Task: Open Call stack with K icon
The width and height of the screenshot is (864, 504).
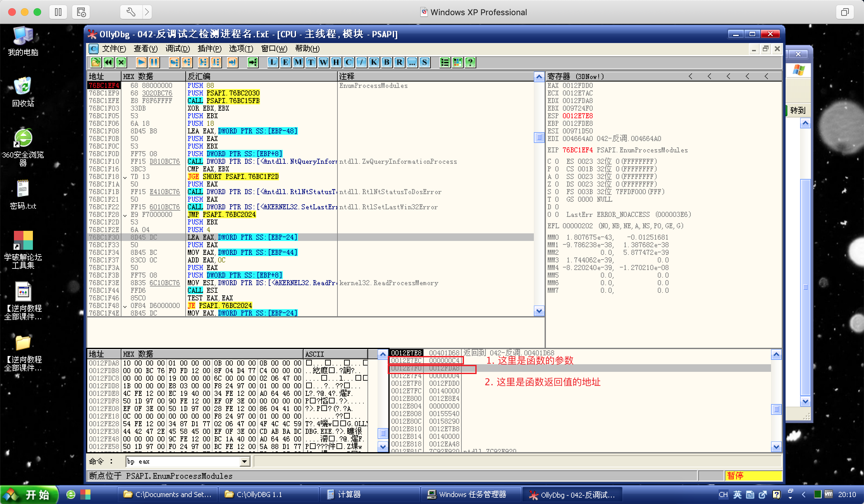Action: click(x=374, y=62)
